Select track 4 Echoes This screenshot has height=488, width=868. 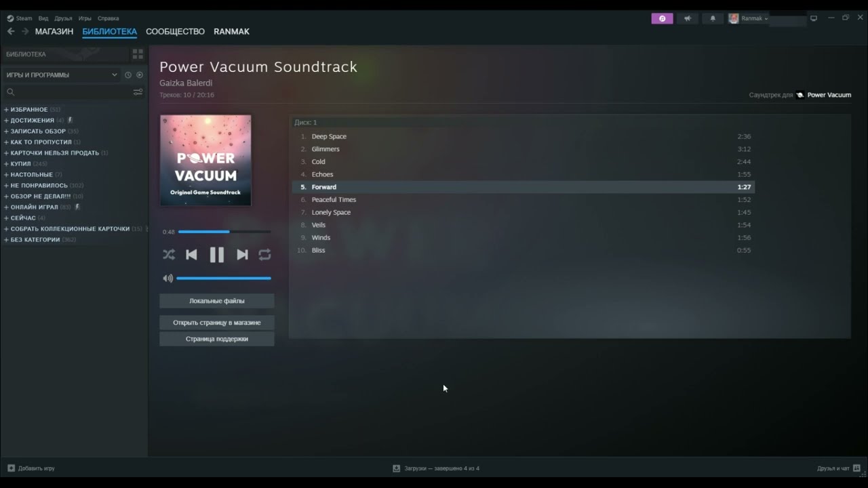pyautogui.click(x=524, y=174)
